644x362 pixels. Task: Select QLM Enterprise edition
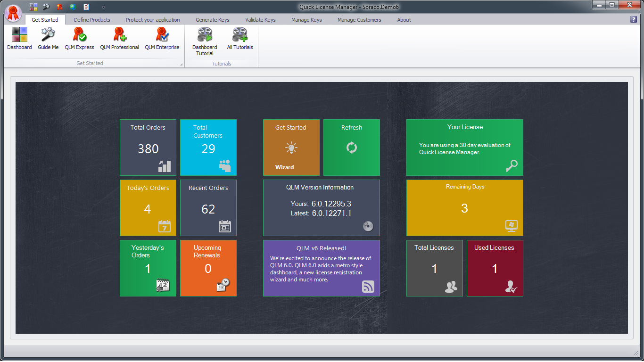pyautogui.click(x=162, y=39)
